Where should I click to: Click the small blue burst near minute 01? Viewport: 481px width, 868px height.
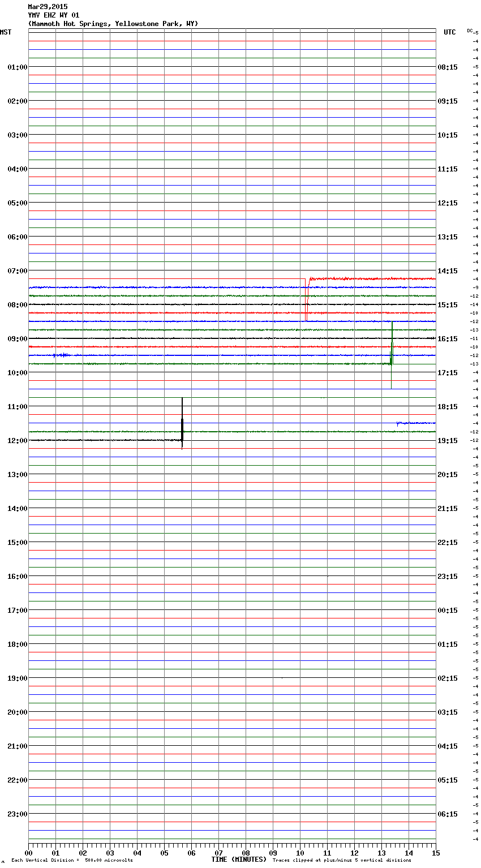[61, 355]
